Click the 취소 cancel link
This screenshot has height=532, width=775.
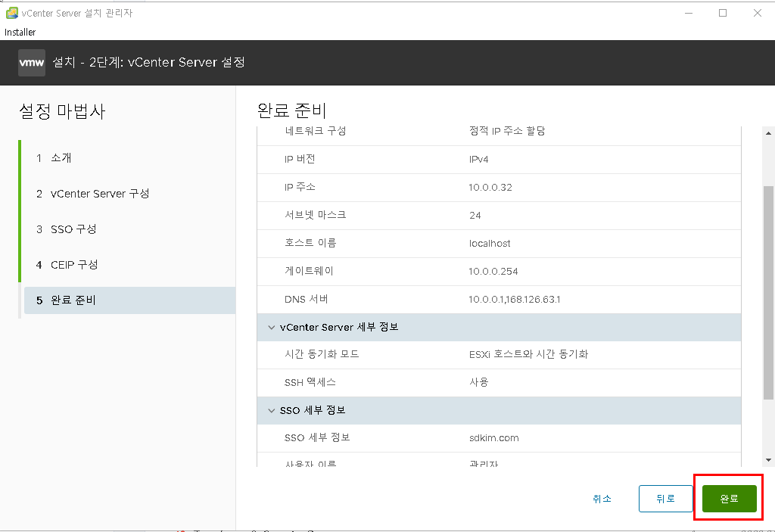point(602,499)
